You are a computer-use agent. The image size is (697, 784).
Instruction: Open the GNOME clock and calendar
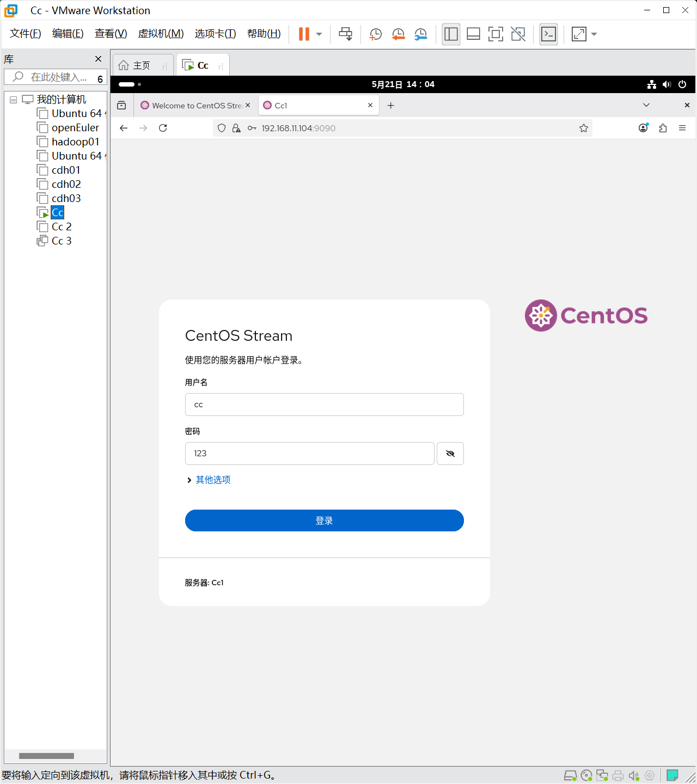click(x=403, y=84)
